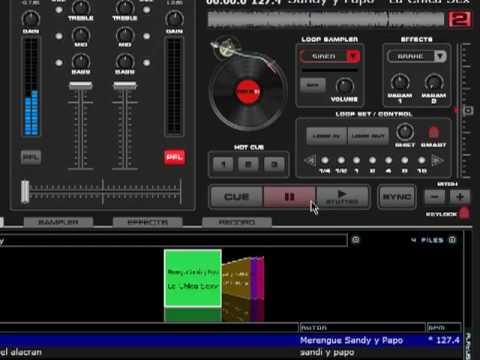The width and height of the screenshot is (480, 360).
Task: Switch to the Effects tab
Action: (148, 222)
